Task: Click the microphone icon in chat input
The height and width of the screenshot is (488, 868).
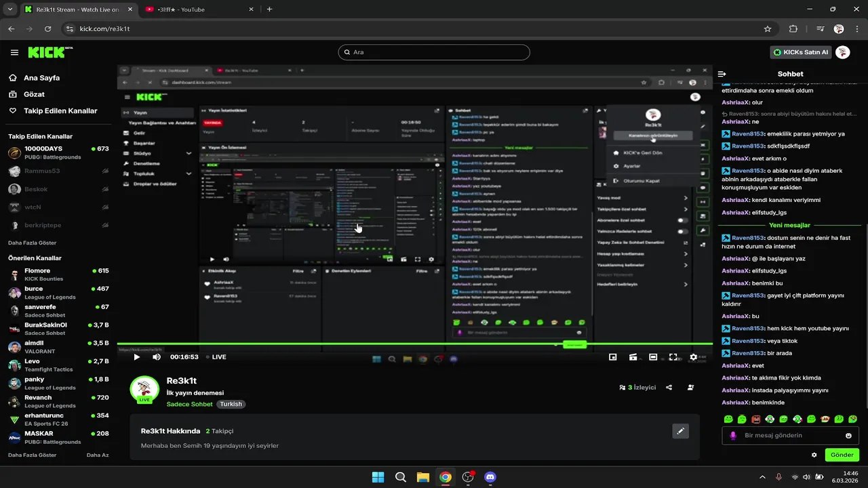Action: tap(733, 436)
